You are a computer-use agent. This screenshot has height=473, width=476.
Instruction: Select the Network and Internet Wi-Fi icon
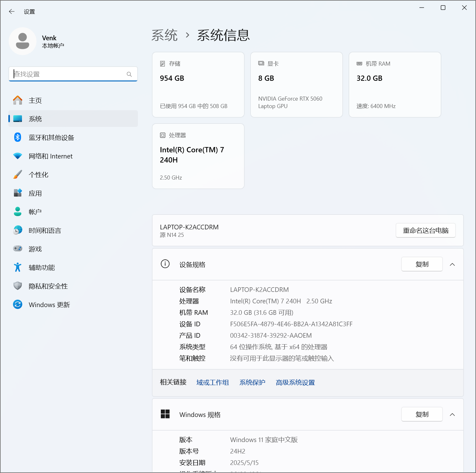pos(18,156)
